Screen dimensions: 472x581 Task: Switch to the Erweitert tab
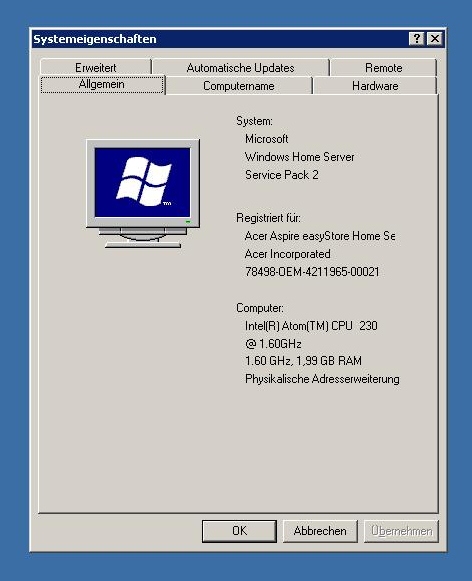point(96,67)
